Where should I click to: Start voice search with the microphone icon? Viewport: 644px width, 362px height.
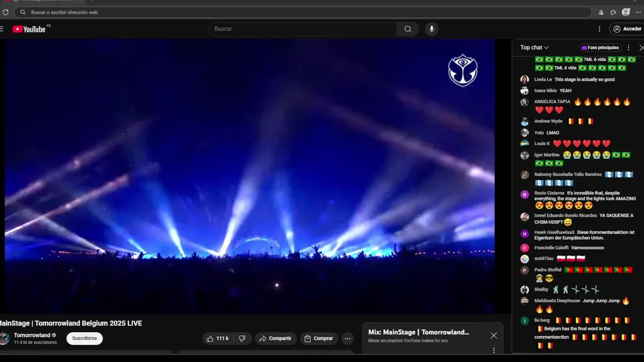(431, 29)
